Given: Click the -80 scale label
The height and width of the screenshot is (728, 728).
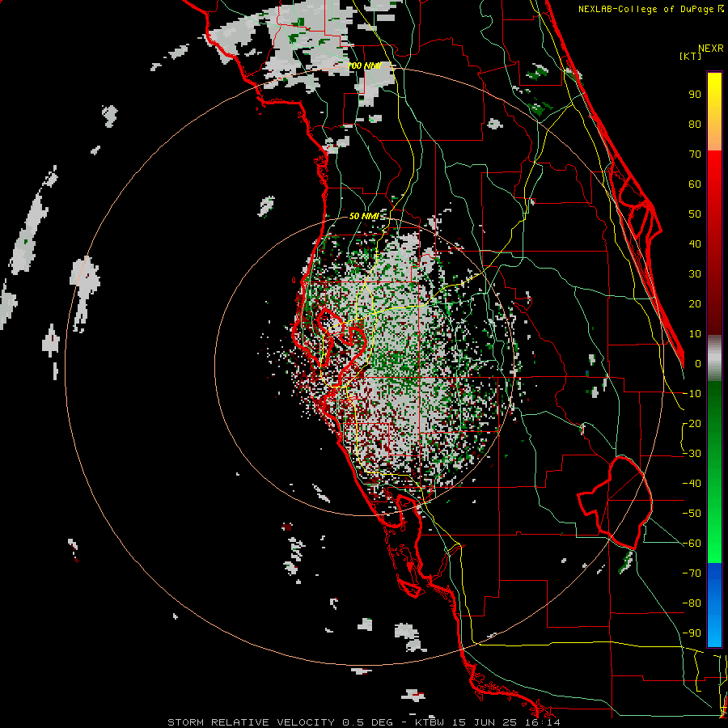Looking at the screenshot, I should pyautogui.click(x=692, y=603).
